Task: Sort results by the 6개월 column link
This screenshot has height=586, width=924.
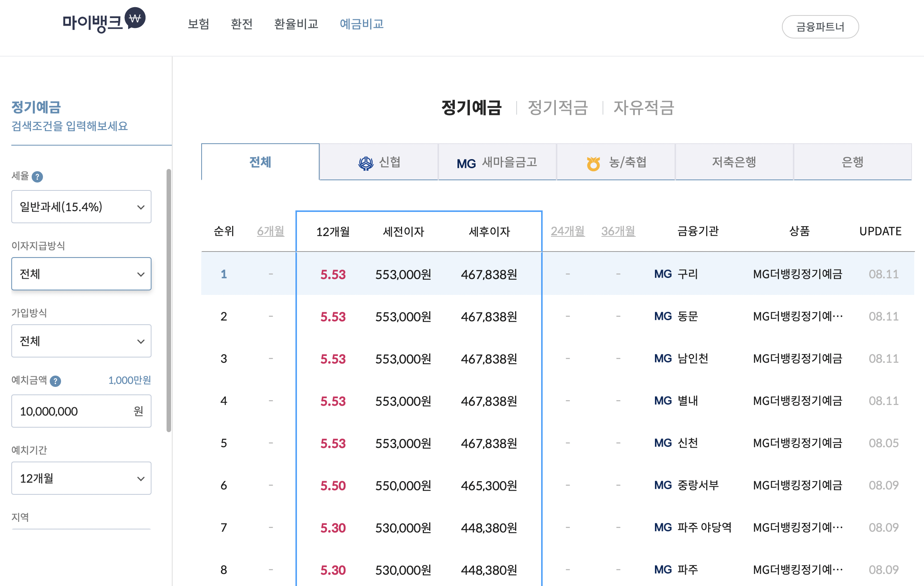Action: [271, 231]
